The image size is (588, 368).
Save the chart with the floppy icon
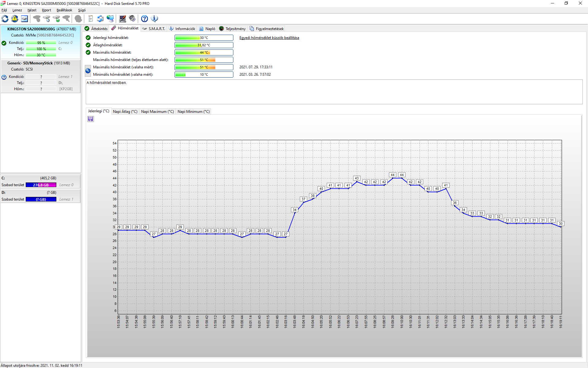click(91, 119)
